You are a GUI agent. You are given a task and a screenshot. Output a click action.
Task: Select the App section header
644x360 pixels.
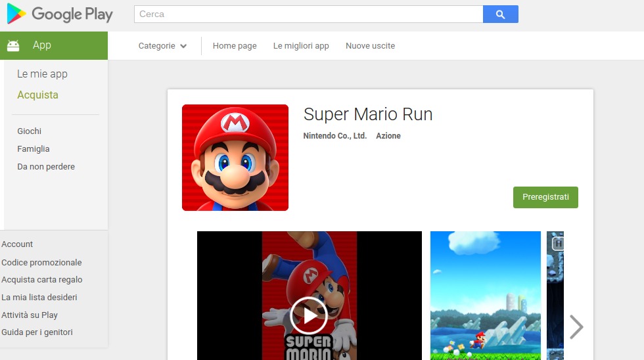(54, 45)
